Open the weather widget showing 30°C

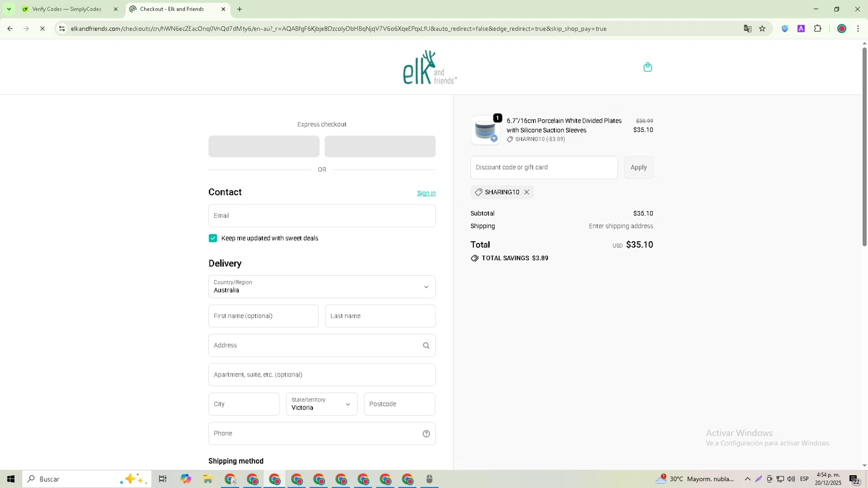(x=696, y=479)
